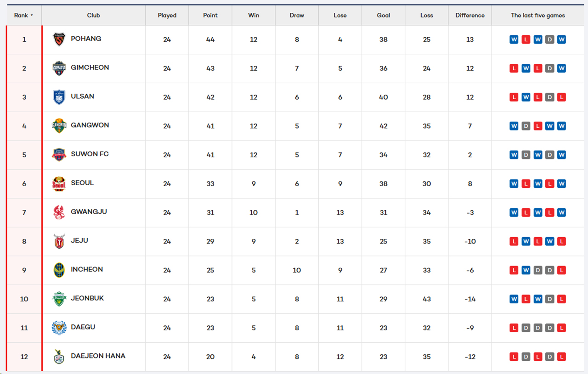588x374 pixels.
Task: Click the Gimcheon club crest icon
Action: pos(59,68)
